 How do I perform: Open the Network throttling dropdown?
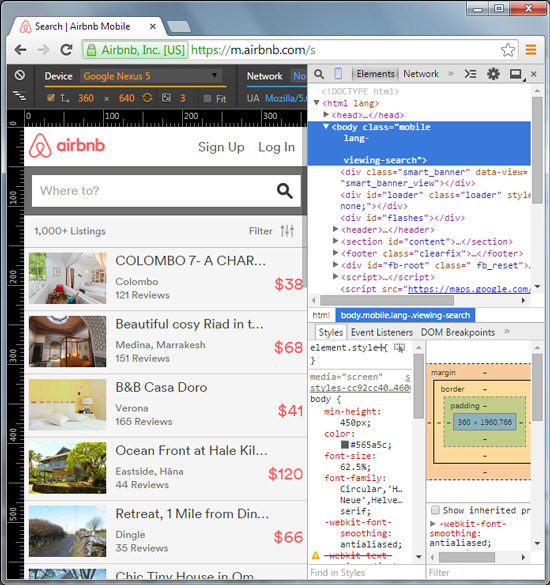(x=299, y=76)
